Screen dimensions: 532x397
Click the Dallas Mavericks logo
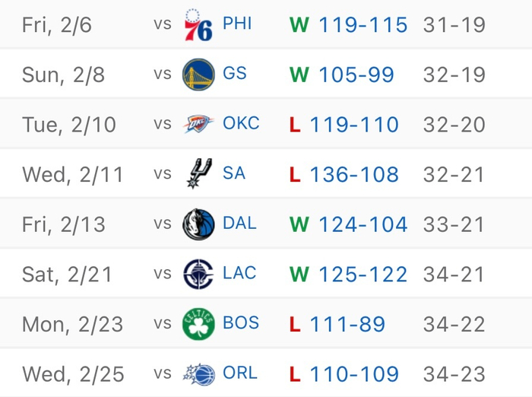point(198,224)
